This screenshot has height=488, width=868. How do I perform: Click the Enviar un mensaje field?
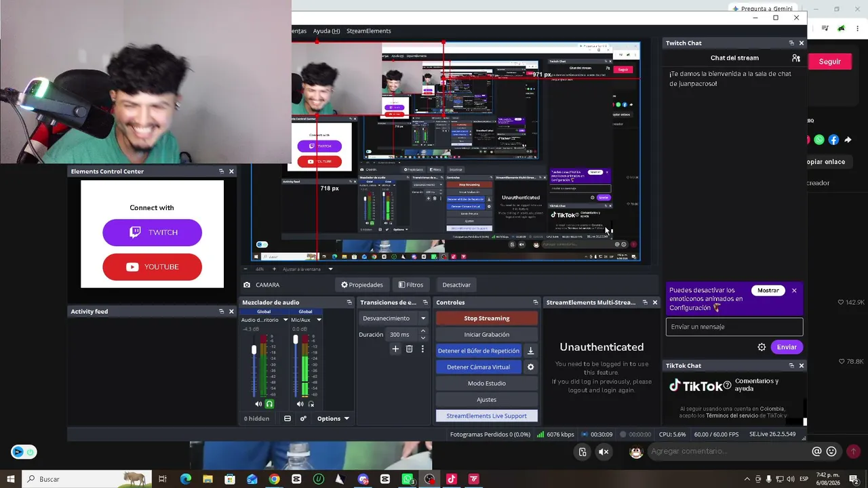point(734,327)
